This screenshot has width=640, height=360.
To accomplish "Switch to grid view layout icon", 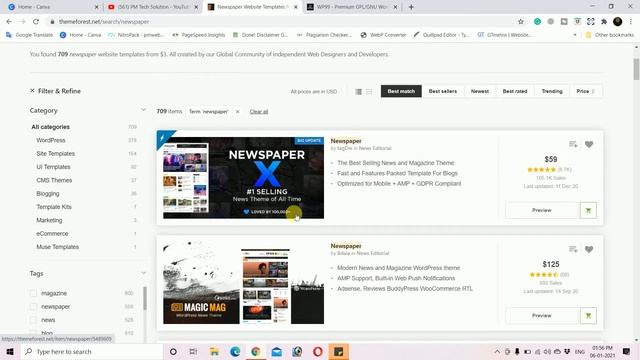I will (369, 91).
